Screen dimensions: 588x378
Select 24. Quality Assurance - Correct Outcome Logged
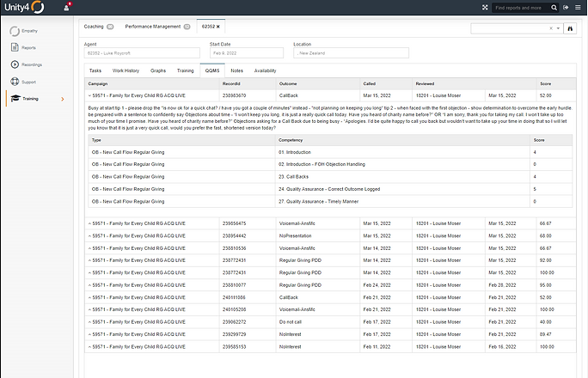click(x=329, y=189)
